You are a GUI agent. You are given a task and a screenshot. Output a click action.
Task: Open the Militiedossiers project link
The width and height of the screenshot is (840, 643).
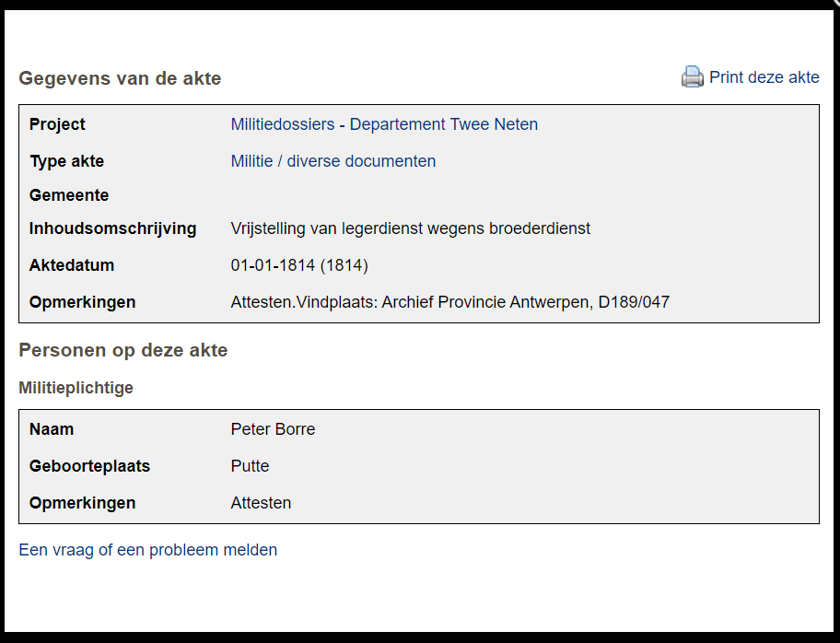click(x=282, y=124)
